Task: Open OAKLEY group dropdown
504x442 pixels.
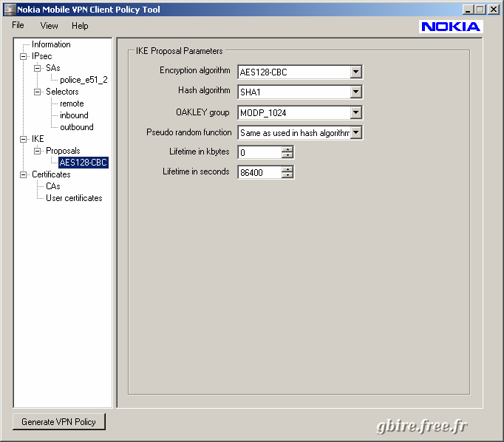Action: [x=355, y=112]
